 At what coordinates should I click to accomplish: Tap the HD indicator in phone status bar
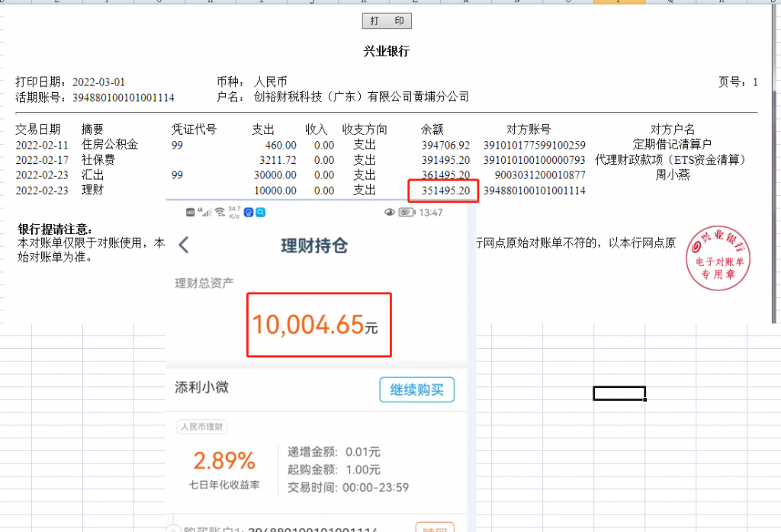coord(190,213)
